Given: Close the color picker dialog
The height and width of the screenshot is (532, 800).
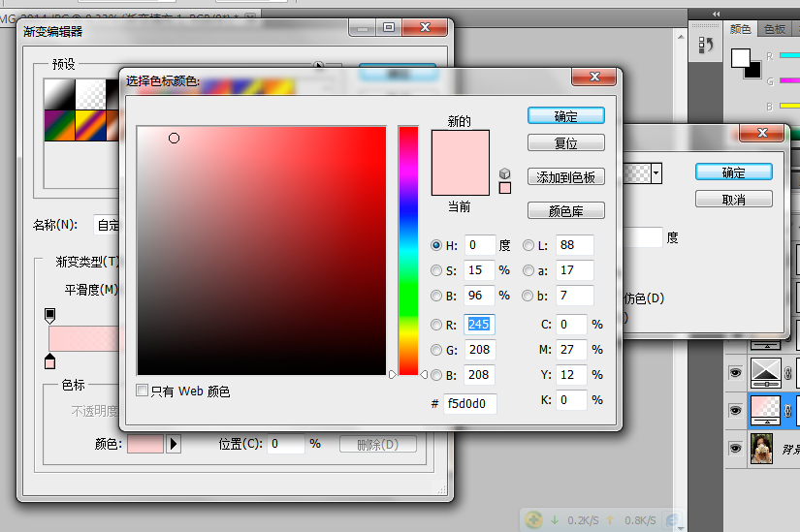Looking at the screenshot, I should pyautogui.click(x=594, y=77).
